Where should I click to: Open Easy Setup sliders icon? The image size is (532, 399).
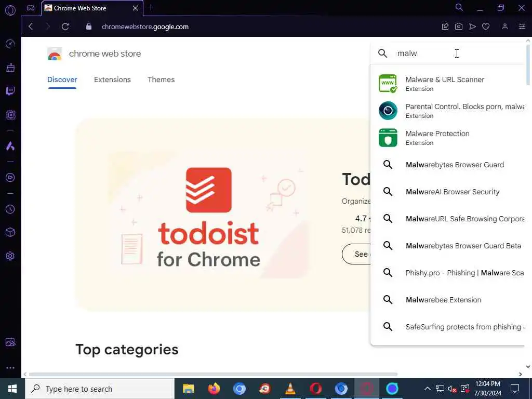[x=522, y=26]
